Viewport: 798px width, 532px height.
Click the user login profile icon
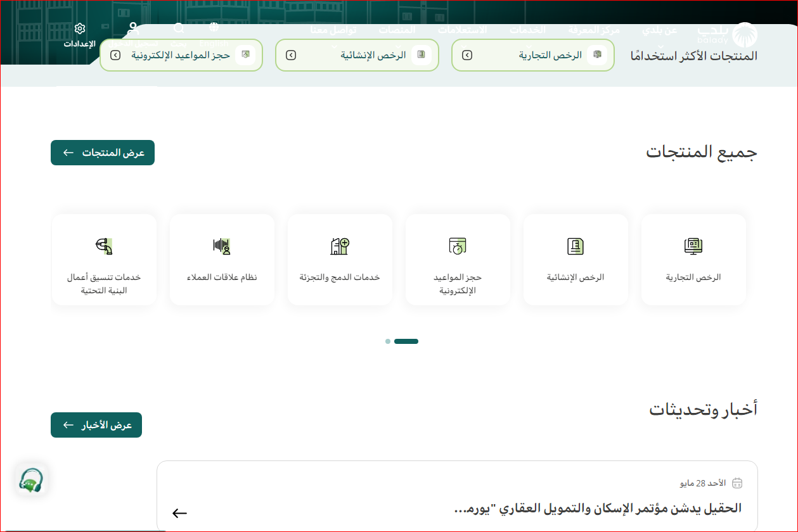133,28
